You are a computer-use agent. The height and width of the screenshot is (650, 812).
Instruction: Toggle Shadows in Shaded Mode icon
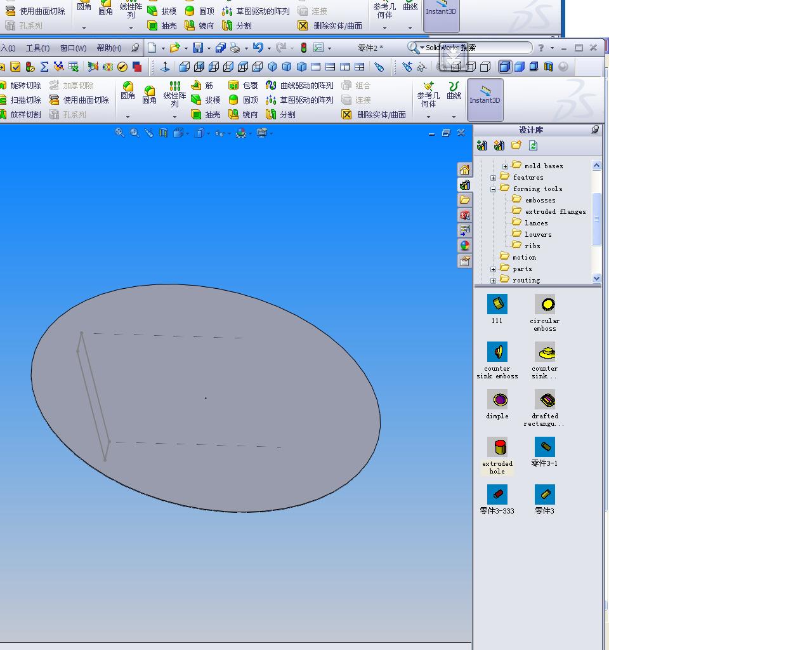(x=534, y=67)
